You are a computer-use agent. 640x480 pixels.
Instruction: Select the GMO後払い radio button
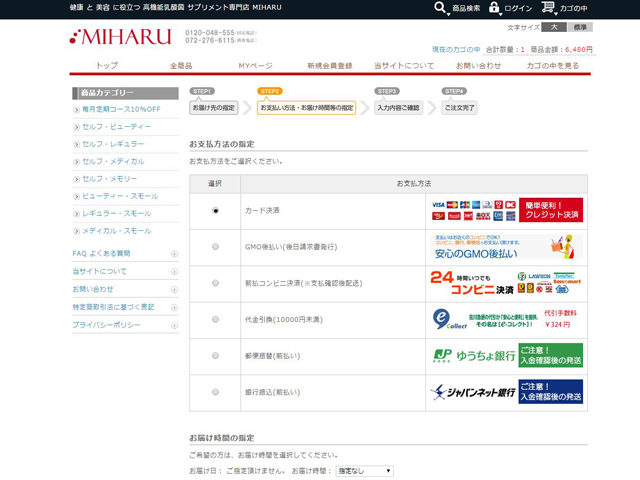tap(216, 247)
